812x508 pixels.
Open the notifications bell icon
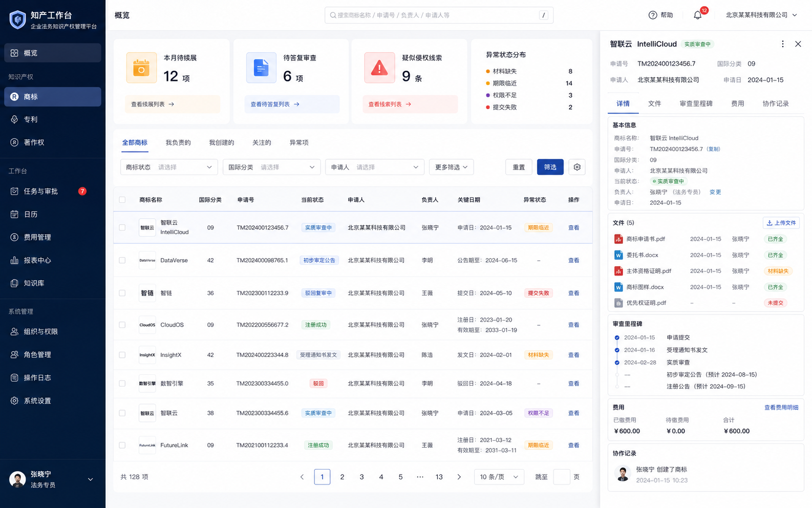point(697,15)
